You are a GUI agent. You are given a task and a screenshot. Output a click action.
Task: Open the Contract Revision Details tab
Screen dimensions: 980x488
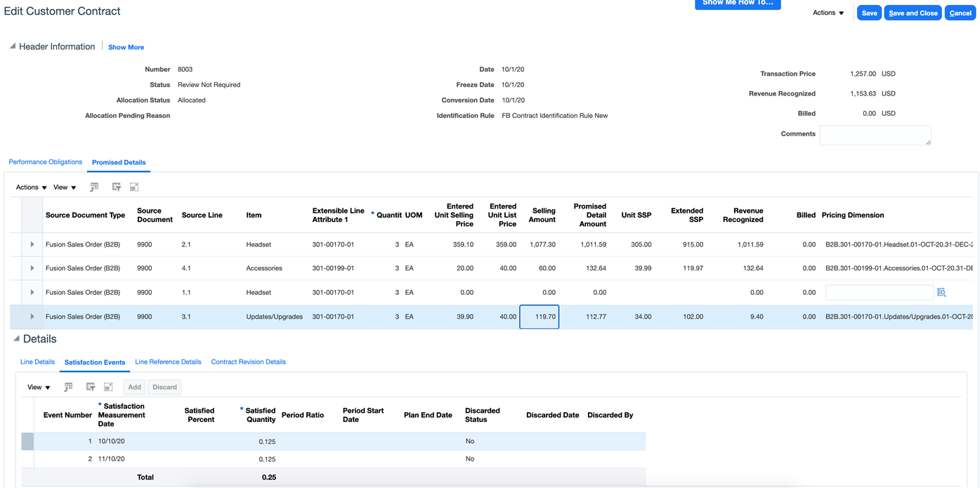[x=248, y=362]
